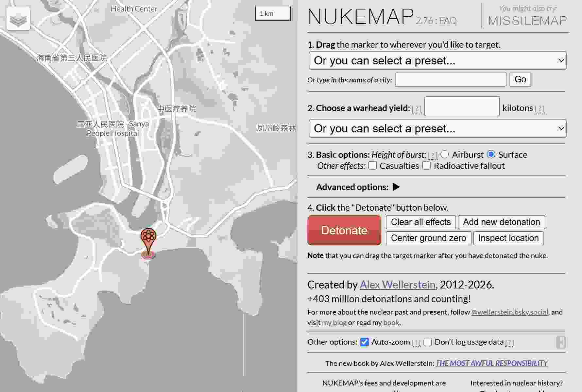Open help tooltip for Height of burst
Viewport: 582px width, 392px height.
[x=433, y=155]
